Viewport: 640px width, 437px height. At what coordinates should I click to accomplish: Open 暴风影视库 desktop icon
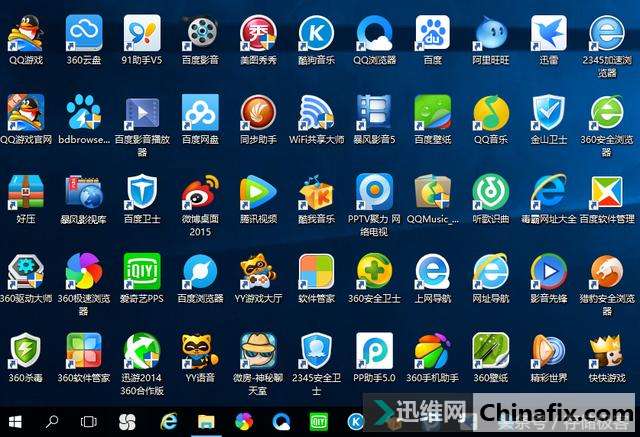click(84, 192)
